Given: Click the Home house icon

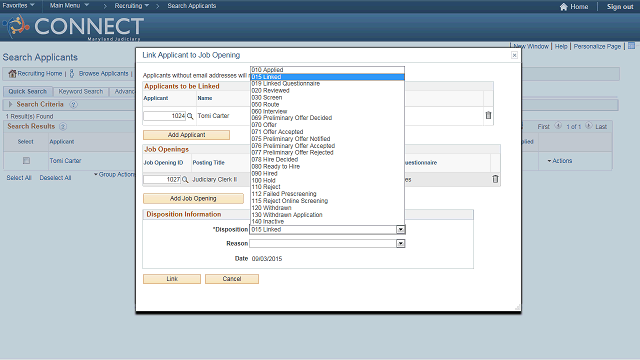Looking at the screenshot, I should point(564,7).
